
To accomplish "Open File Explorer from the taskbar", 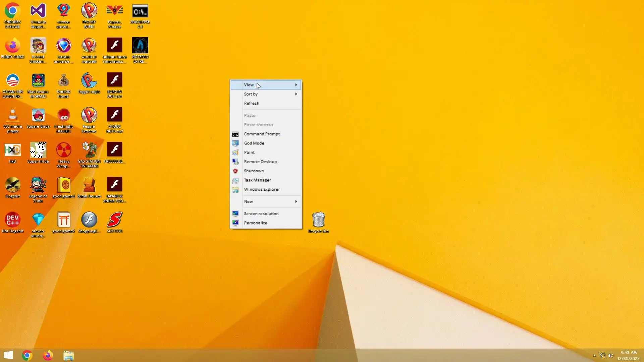I will pyautogui.click(x=68, y=355).
